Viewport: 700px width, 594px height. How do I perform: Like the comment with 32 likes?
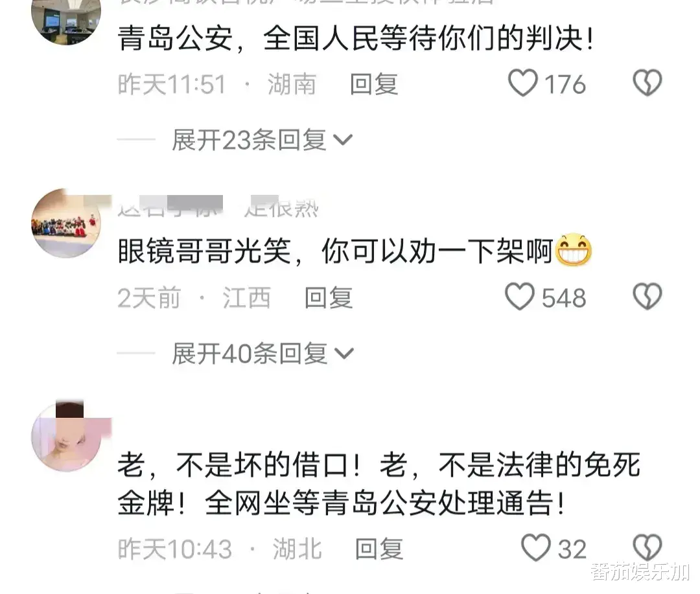coord(536,548)
